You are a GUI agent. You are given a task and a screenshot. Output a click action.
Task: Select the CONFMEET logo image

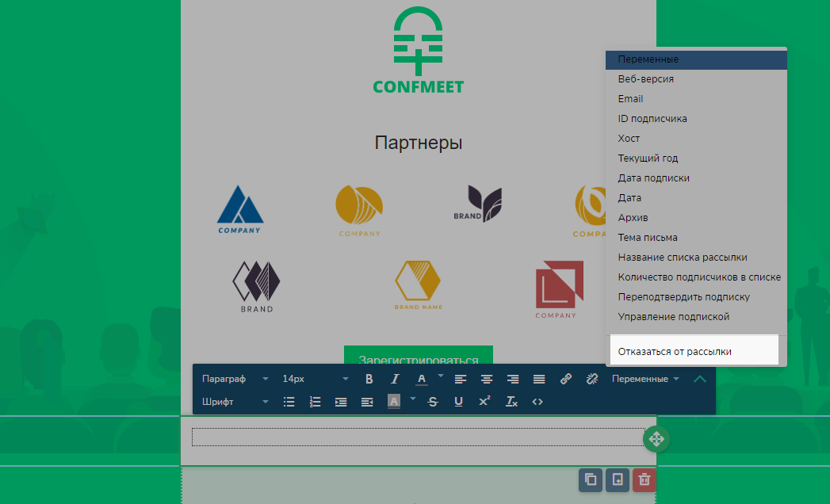419,50
